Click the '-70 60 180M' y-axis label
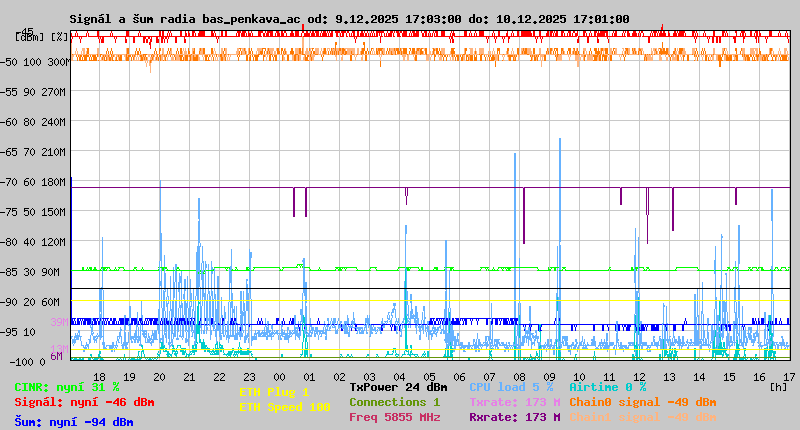This screenshot has height=430, width=800. tap(33, 182)
